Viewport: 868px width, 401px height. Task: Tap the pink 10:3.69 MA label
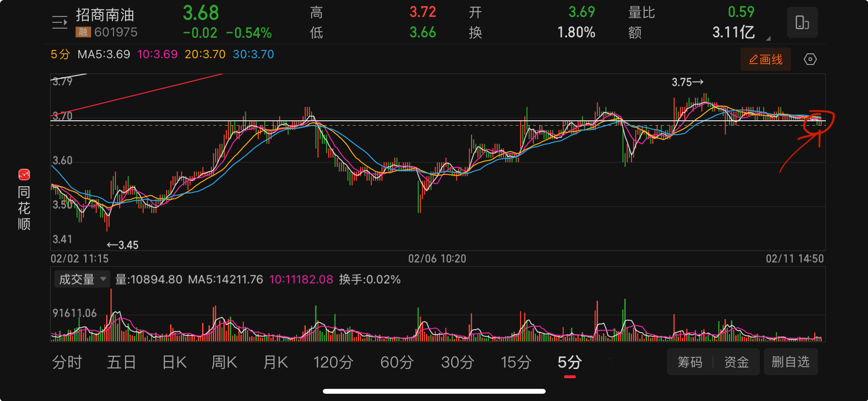click(x=158, y=54)
